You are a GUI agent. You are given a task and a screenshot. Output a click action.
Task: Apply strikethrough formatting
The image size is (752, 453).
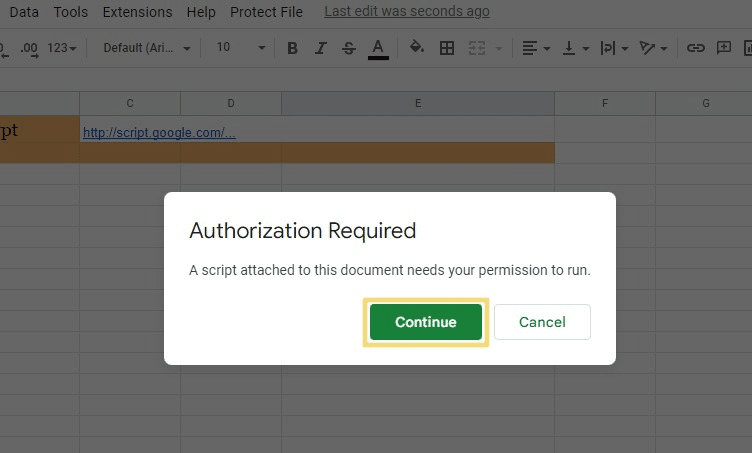click(348, 48)
